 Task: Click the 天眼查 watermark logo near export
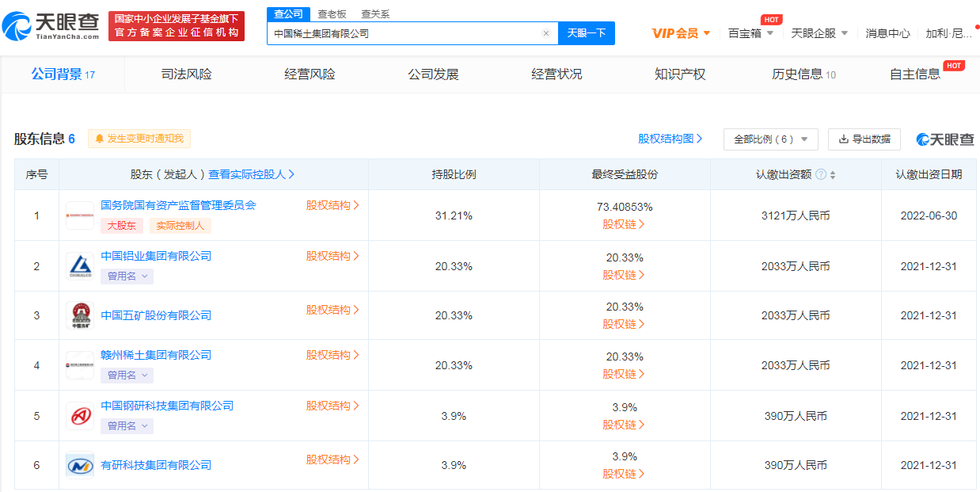tap(945, 139)
